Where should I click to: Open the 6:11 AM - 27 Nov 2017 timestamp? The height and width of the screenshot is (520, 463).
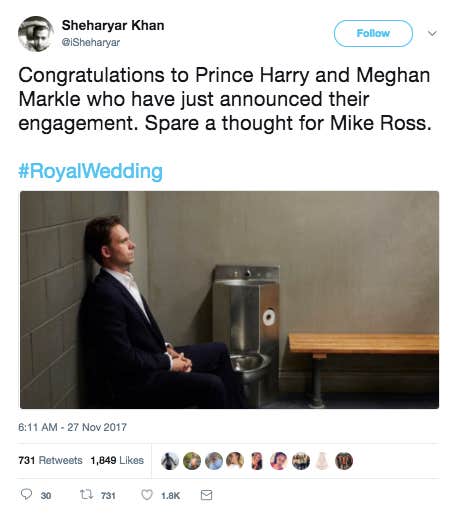tap(72, 427)
